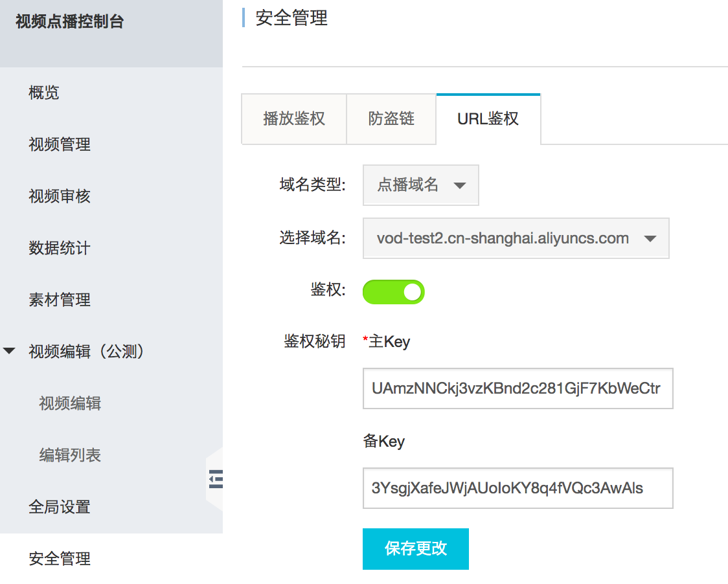Open the 选择域名 domain dropdown

(x=516, y=238)
